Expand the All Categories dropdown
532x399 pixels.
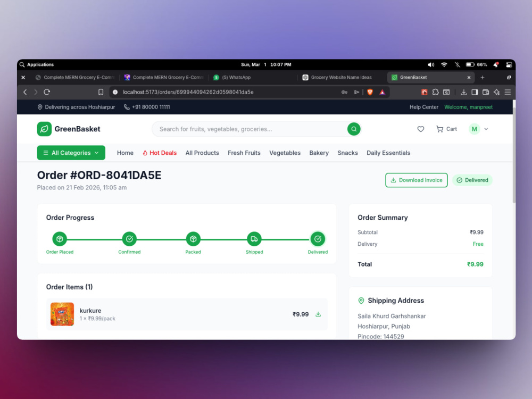[x=71, y=153]
